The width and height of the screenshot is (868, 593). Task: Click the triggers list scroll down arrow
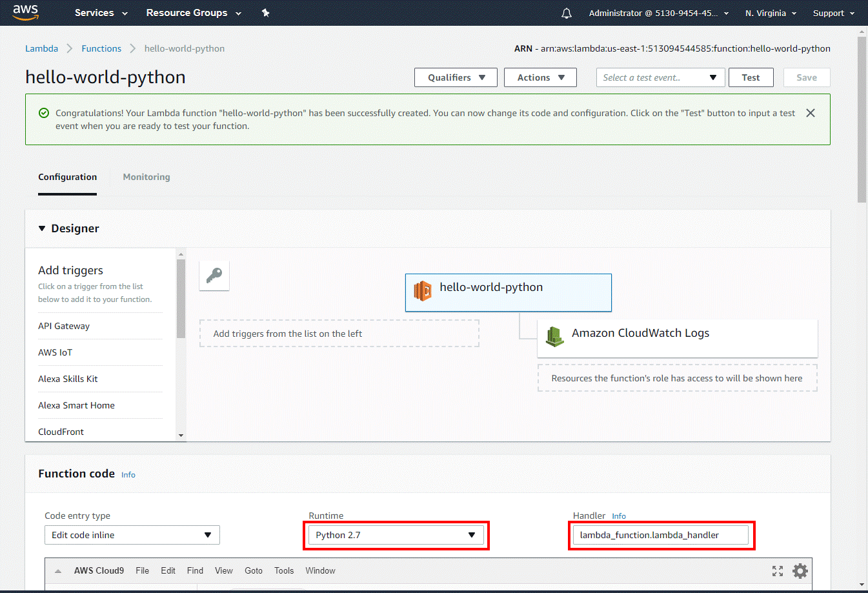[x=181, y=436]
